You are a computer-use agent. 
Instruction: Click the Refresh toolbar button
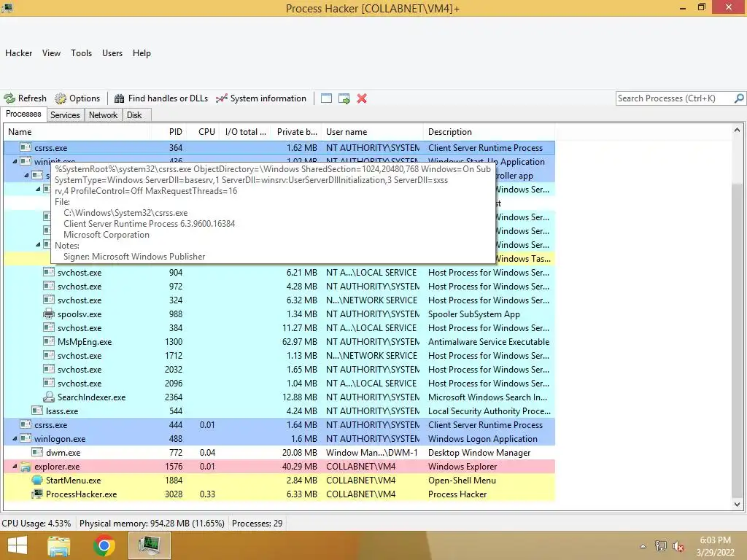tap(26, 98)
